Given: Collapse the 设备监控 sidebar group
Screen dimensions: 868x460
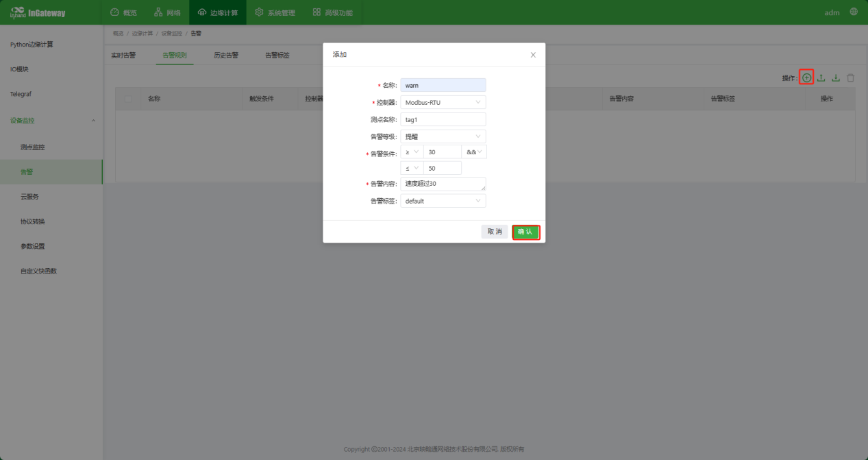Looking at the screenshot, I should point(51,121).
